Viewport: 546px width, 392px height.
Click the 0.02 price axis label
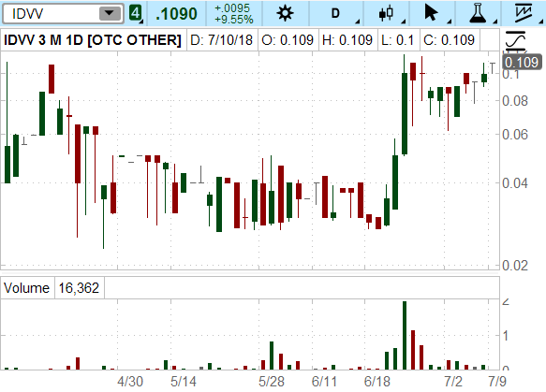point(515,266)
